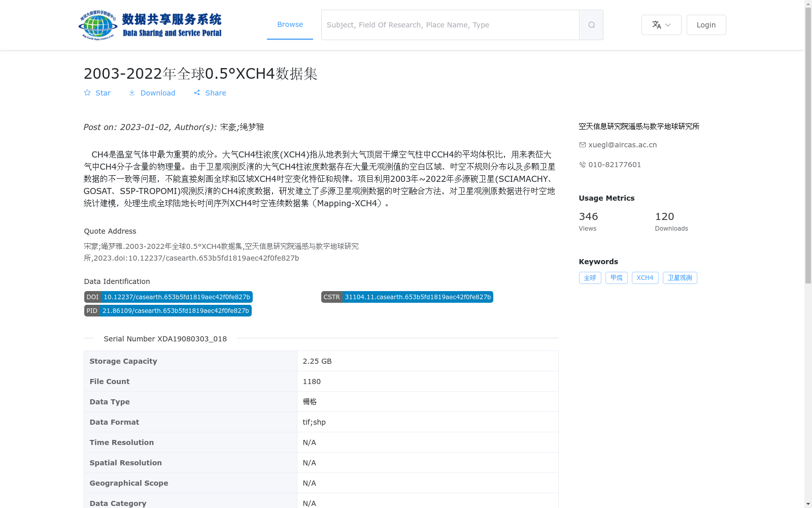Click the DOI identifier badge
Screen dimensions: 812x508
point(168,297)
